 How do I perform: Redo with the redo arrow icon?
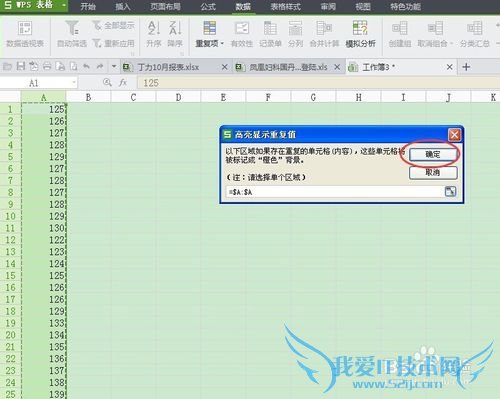100,67
